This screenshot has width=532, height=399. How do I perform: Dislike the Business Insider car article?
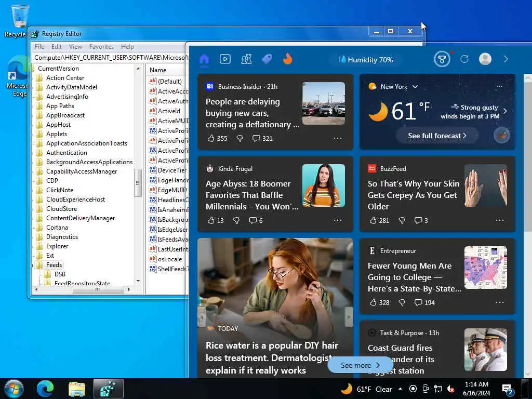coord(240,138)
